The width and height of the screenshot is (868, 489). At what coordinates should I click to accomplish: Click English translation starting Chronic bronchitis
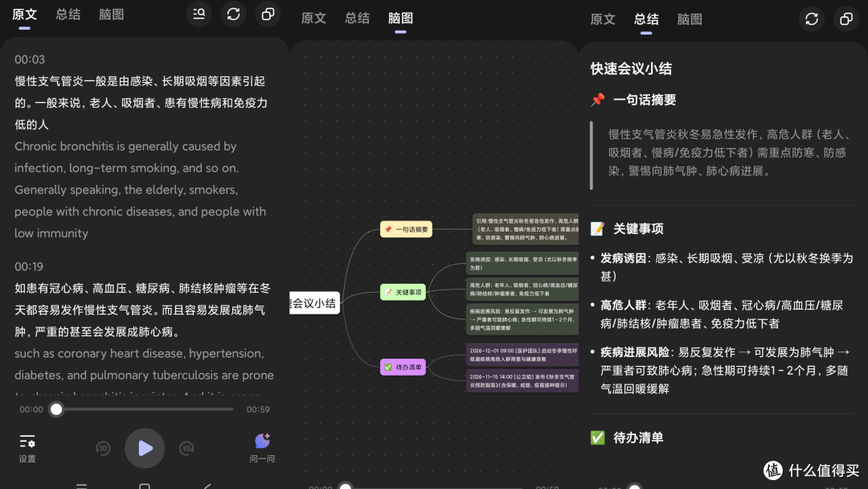coord(140,189)
